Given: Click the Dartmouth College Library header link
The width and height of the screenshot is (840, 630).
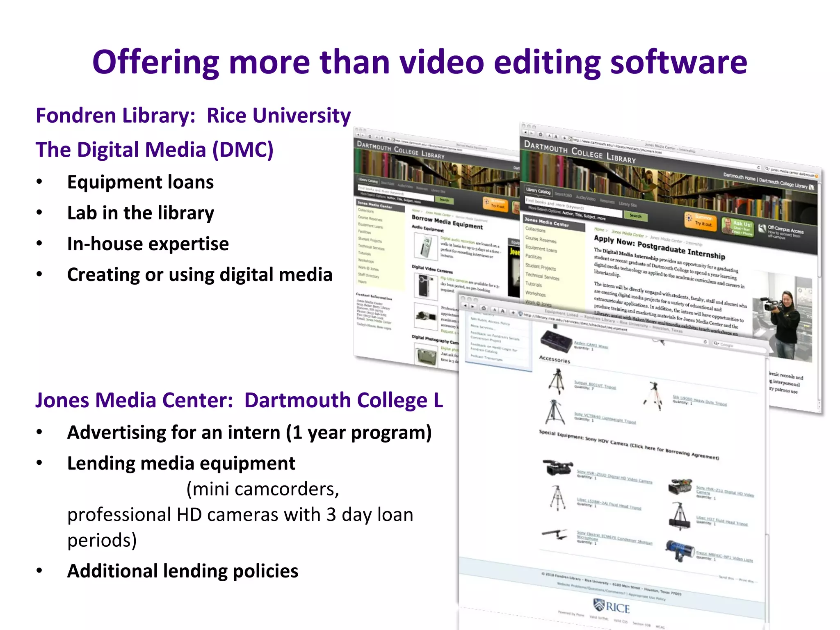Looking at the screenshot, I should click(783, 183).
